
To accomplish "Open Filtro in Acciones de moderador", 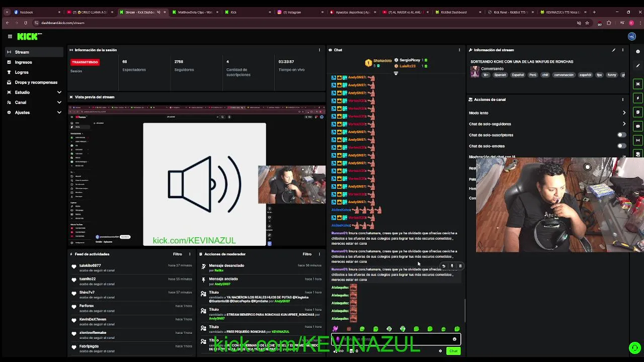I will [307, 254].
